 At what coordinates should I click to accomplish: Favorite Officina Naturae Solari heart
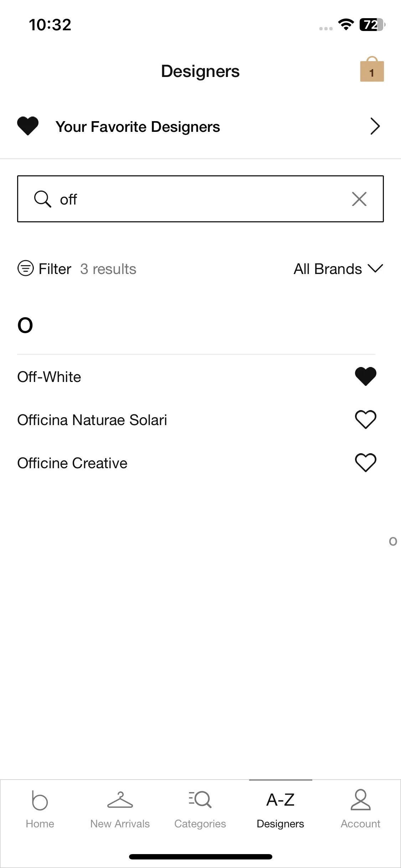click(x=366, y=419)
